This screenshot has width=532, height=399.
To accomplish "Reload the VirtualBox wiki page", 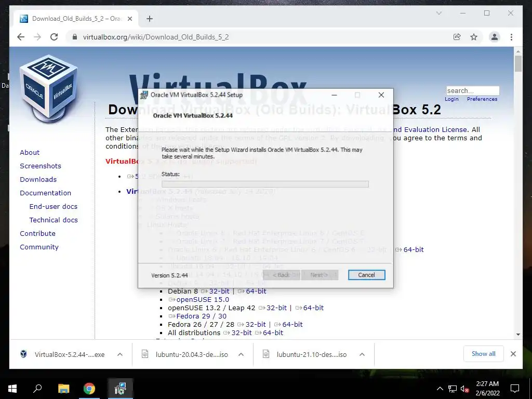I will tap(54, 37).
